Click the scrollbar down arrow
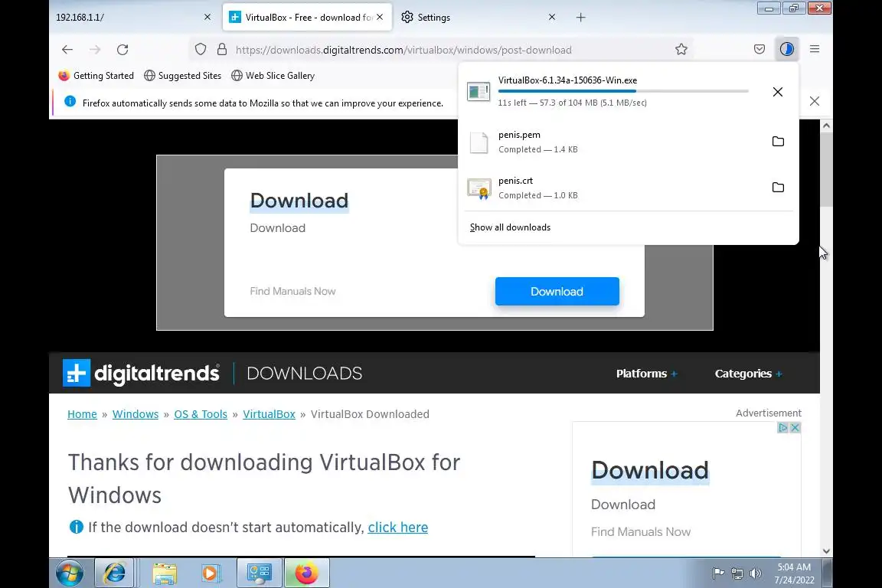This screenshot has height=588, width=882. pyautogui.click(x=826, y=551)
